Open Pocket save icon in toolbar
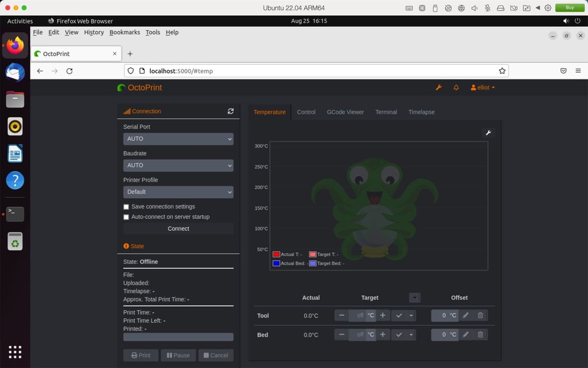Screen dimensions: 588x368 [563, 71]
